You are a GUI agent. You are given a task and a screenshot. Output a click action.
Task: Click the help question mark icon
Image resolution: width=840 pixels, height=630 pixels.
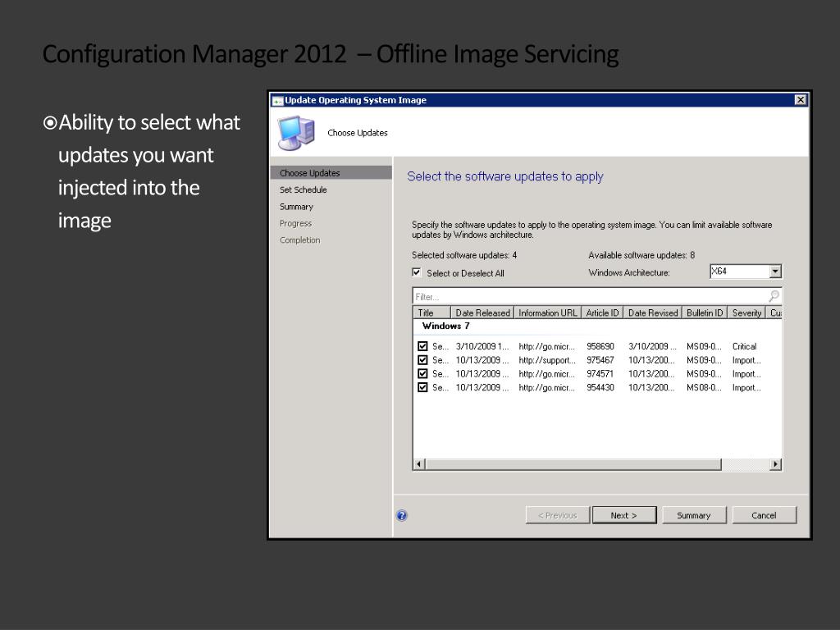[x=402, y=515]
